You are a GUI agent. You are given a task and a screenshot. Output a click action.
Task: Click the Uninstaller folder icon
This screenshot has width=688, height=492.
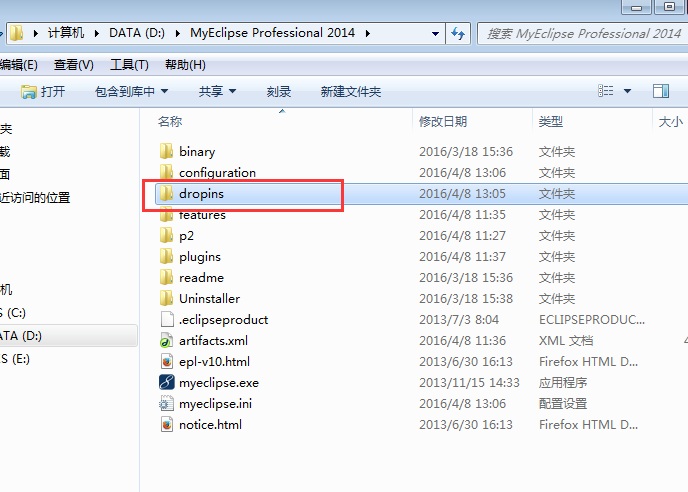[x=166, y=299]
